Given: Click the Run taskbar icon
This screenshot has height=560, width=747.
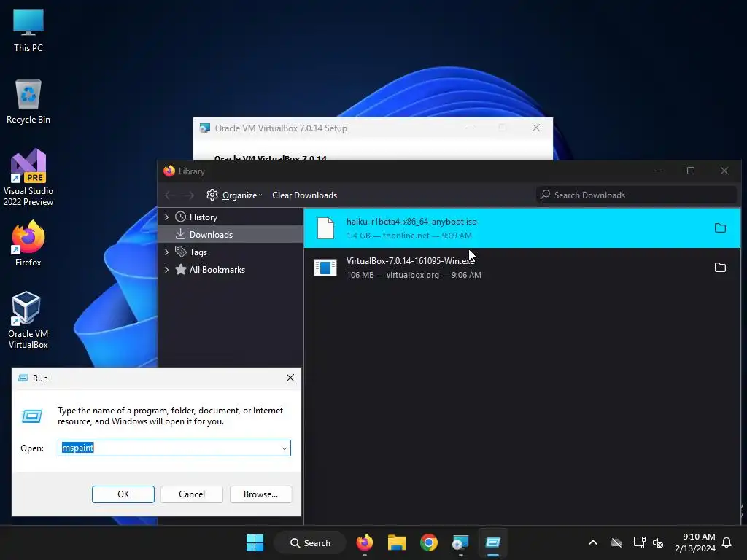Looking at the screenshot, I should (493, 542).
